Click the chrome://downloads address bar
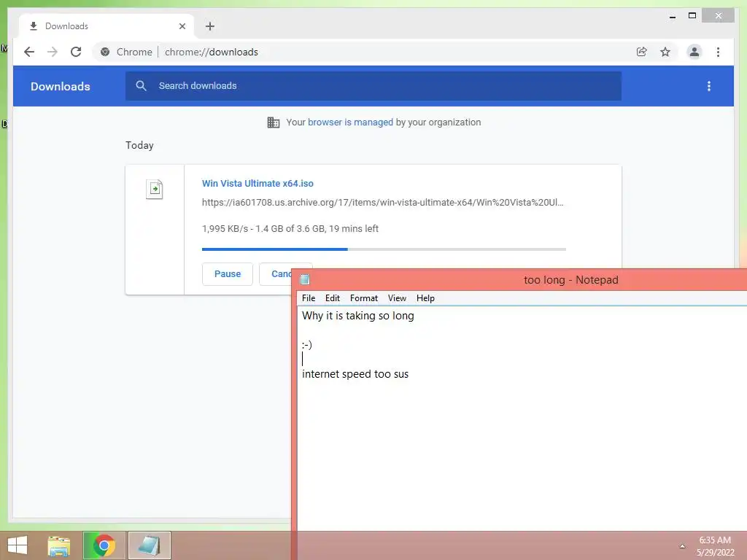The image size is (747, 560). pyautogui.click(x=365, y=52)
